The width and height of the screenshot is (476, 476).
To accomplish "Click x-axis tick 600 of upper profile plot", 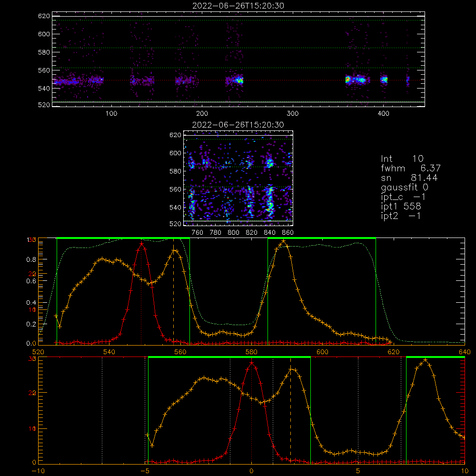I will point(322,352).
